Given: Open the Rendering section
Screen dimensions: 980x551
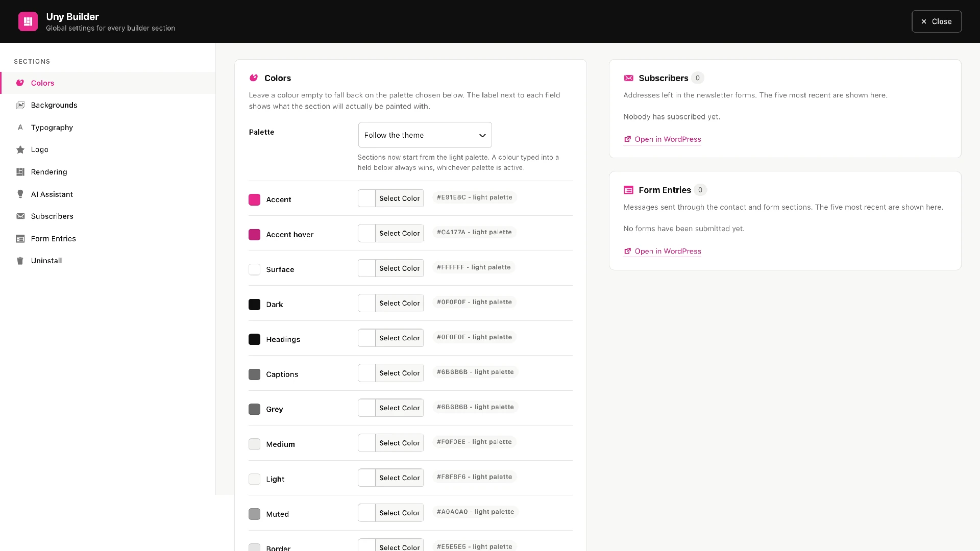Looking at the screenshot, I should click(108, 172).
